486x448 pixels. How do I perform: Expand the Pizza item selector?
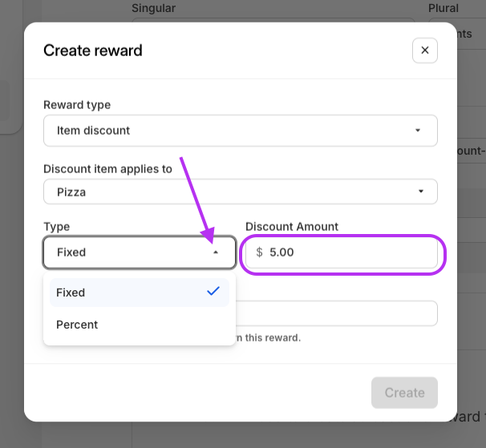pos(240,192)
